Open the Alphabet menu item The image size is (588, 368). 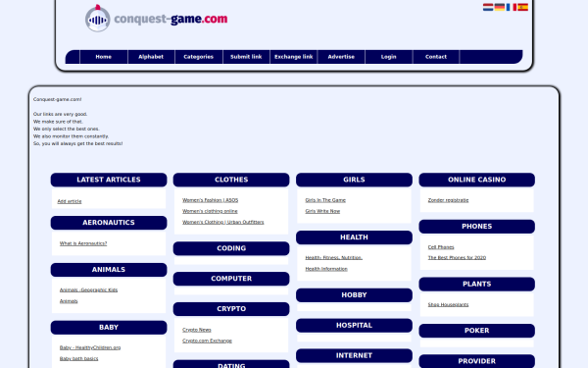[151, 57]
